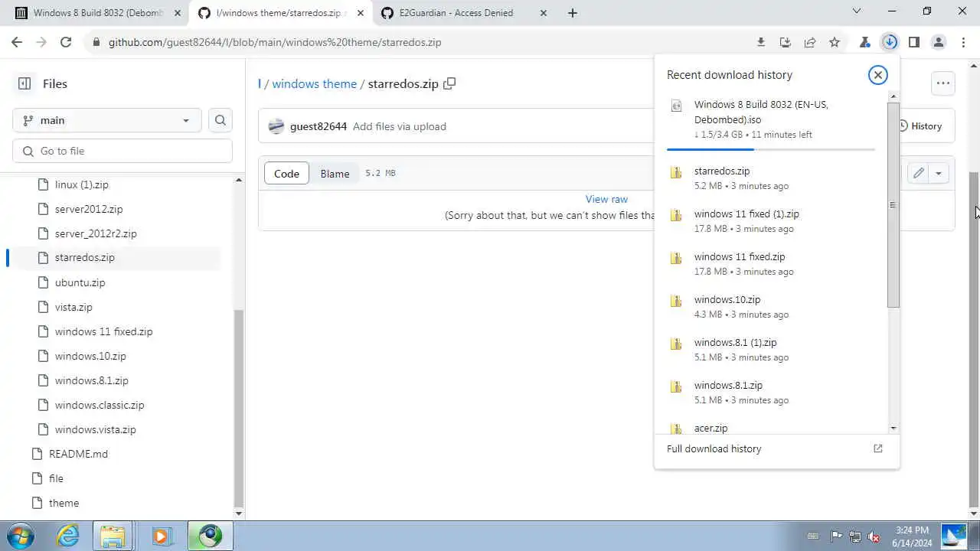Click the file search magnifier button

pos(220,120)
